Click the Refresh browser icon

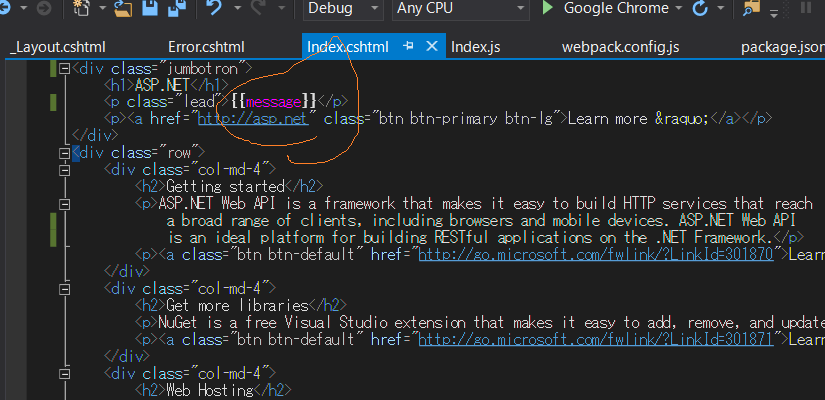(x=700, y=8)
